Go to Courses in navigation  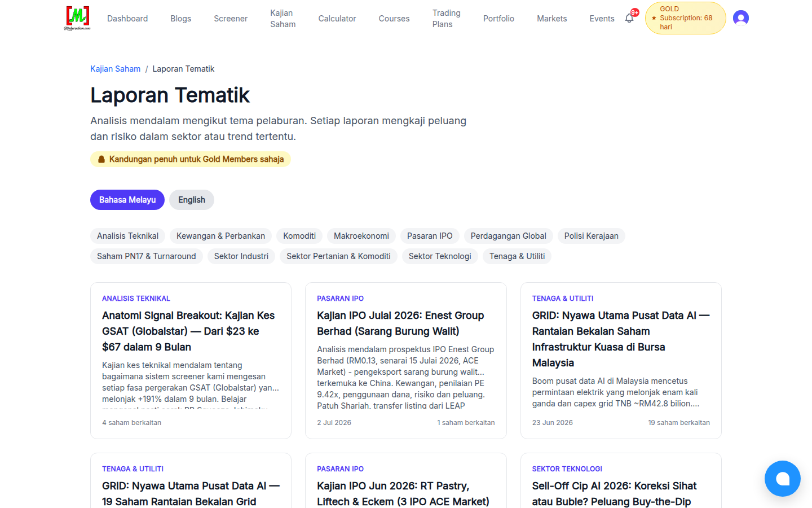click(394, 19)
